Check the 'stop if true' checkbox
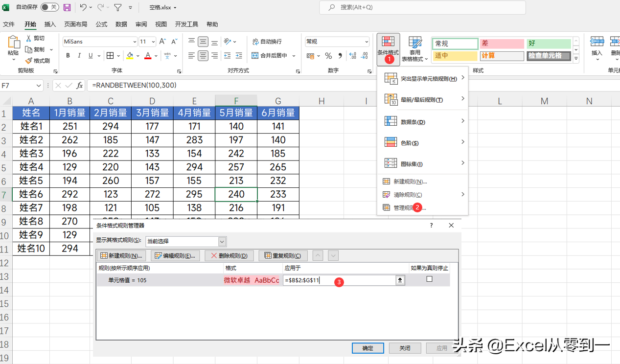This screenshot has width=620, height=364. coord(429,279)
